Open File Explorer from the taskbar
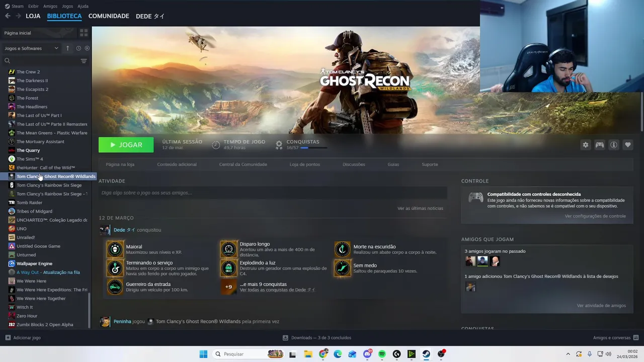 point(308,354)
